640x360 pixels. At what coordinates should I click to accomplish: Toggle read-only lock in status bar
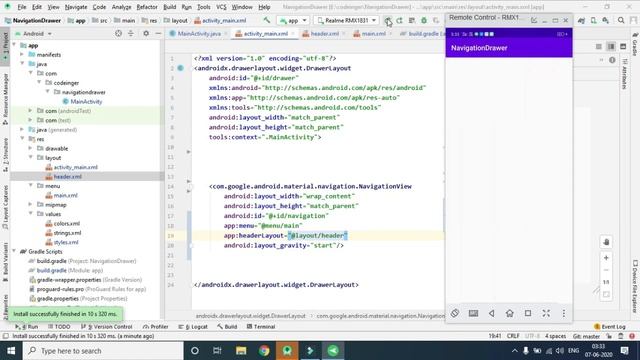pyautogui.click(x=609, y=336)
